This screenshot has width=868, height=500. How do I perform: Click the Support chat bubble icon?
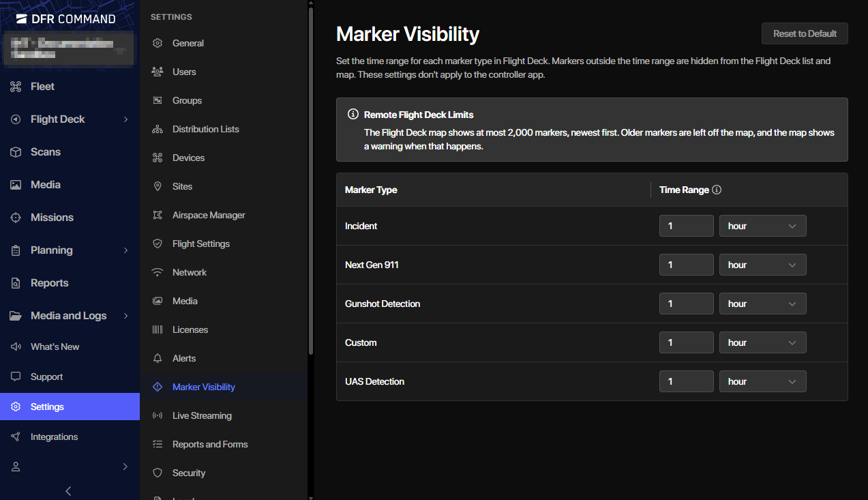tap(16, 377)
